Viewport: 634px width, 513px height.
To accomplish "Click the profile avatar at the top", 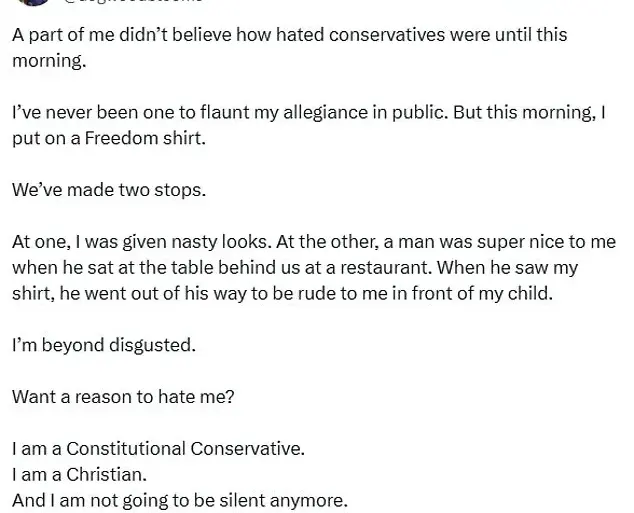I will (x=34, y=3).
